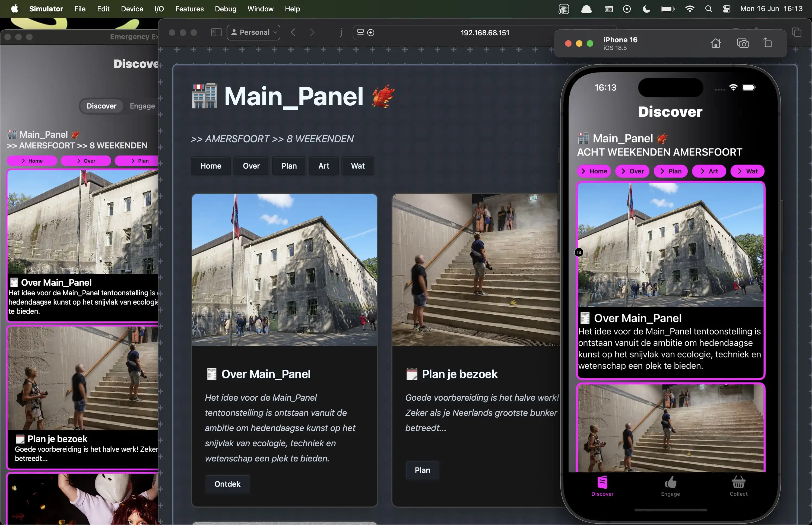Click Safari tab overview icon
Image resolution: width=812 pixels, height=525 pixels.
(796, 32)
